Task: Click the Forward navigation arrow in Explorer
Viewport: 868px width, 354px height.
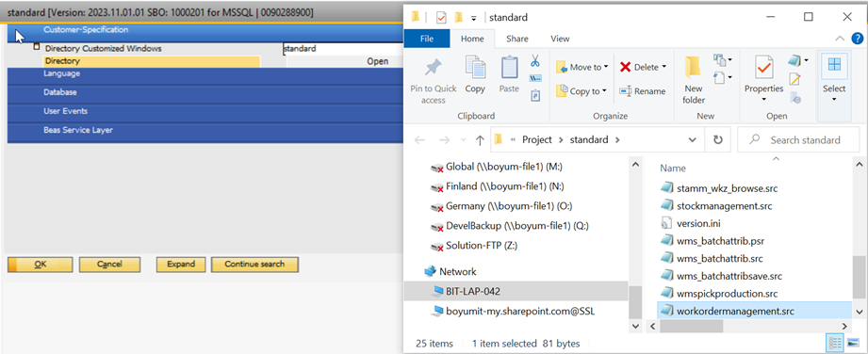Action: coord(444,140)
